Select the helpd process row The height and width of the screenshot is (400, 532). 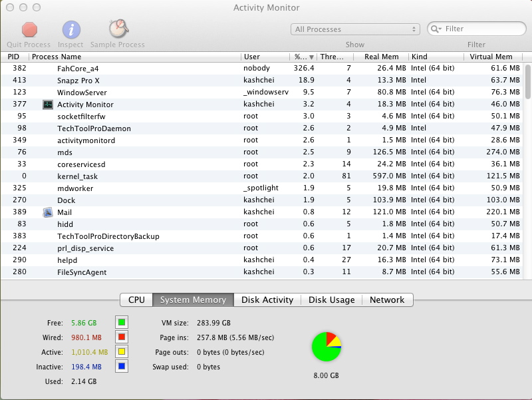click(261, 260)
